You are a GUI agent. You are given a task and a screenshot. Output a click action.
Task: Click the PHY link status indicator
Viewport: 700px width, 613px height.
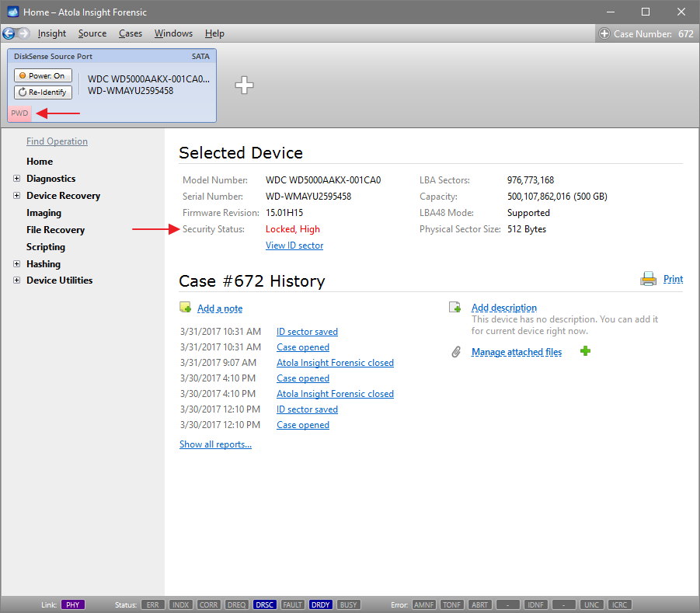click(x=73, y=604)
